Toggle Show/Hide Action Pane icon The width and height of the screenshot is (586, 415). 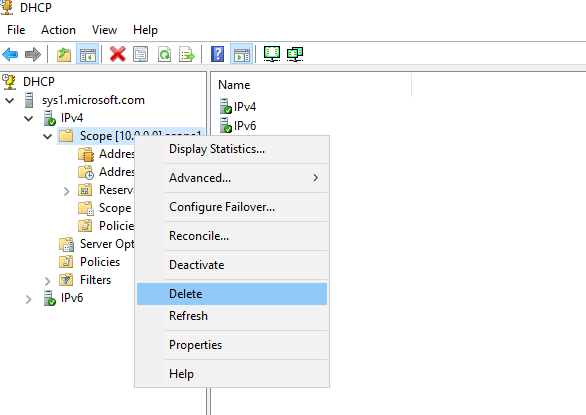tap(241, 55)
